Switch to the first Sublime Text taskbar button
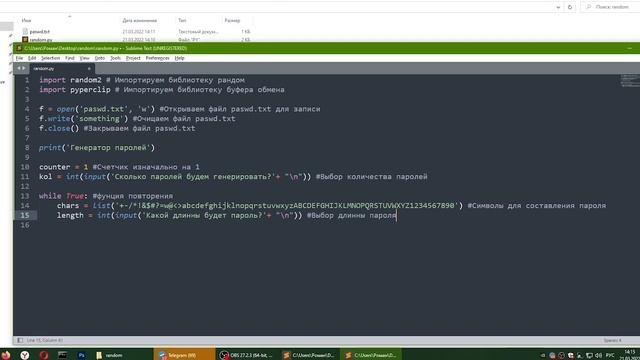This screenshot has height=360, width=640. [309, 355]
